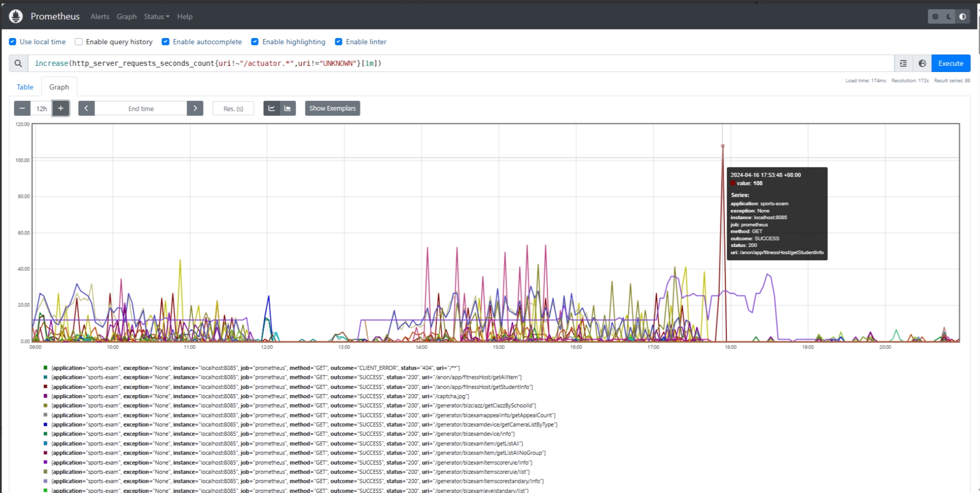Screen dimensions: 980x493
Task: Open the Status dropdown menu
Action: [157, 17]
